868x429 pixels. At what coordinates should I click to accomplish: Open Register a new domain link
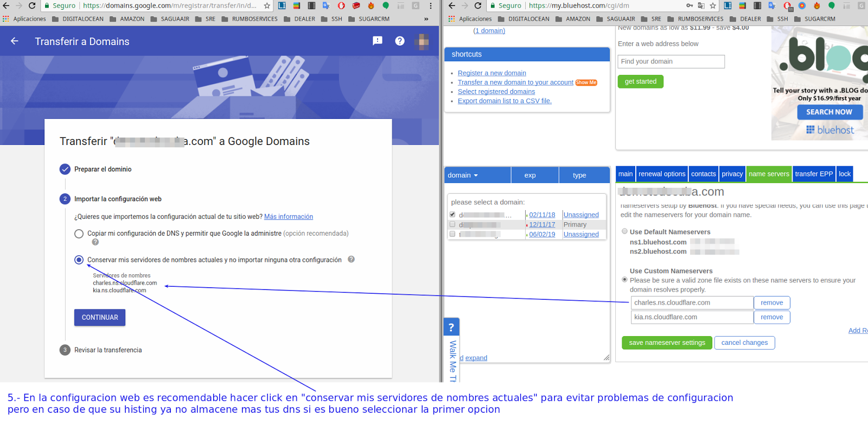pos(492,73)
